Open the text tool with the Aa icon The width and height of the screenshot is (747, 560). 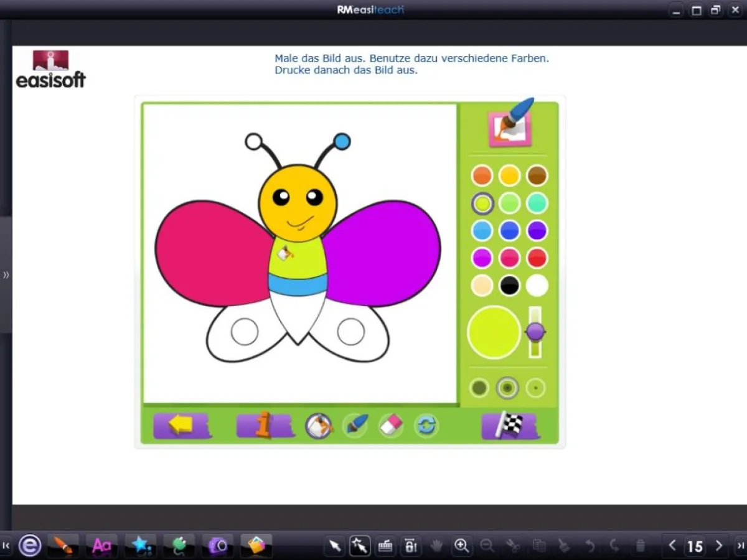(x=101, y=546)
